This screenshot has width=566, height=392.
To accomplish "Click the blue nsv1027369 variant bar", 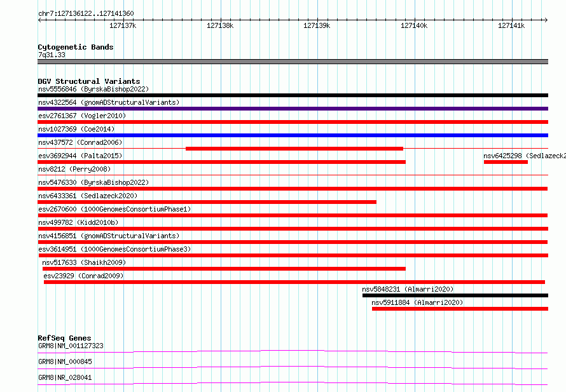I will tap(293, 135).
